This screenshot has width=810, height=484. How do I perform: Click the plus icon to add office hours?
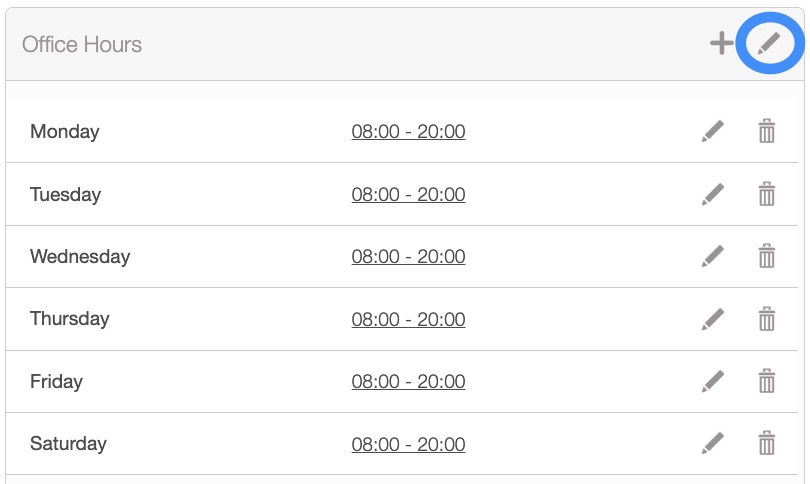721,43
